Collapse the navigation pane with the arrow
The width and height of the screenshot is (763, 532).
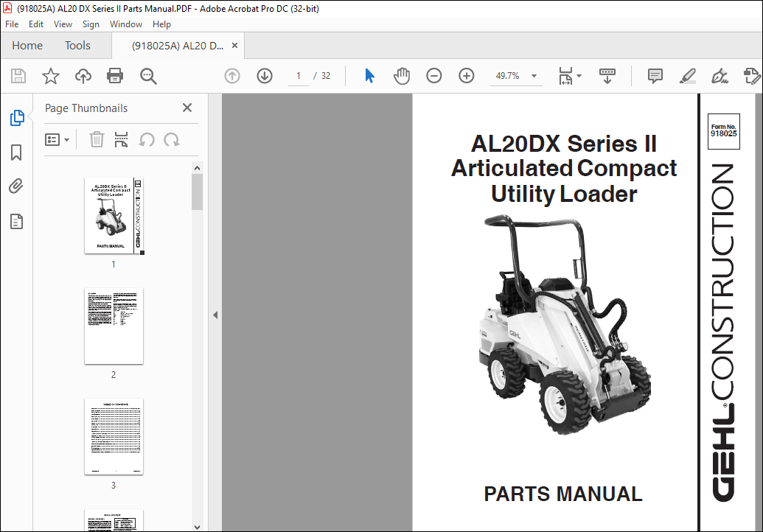tap(215, 315)
